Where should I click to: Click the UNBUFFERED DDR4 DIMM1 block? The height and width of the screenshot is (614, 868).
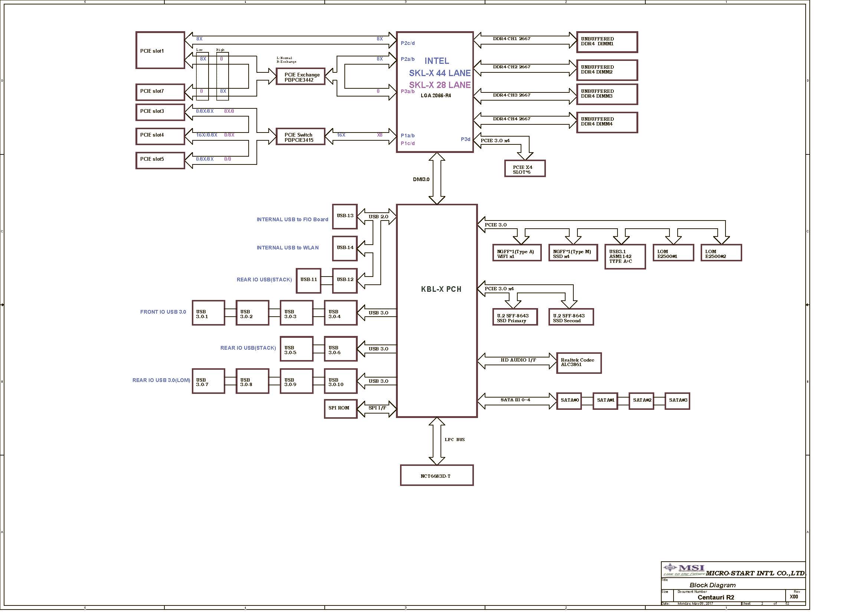click(x=607, y=42)
